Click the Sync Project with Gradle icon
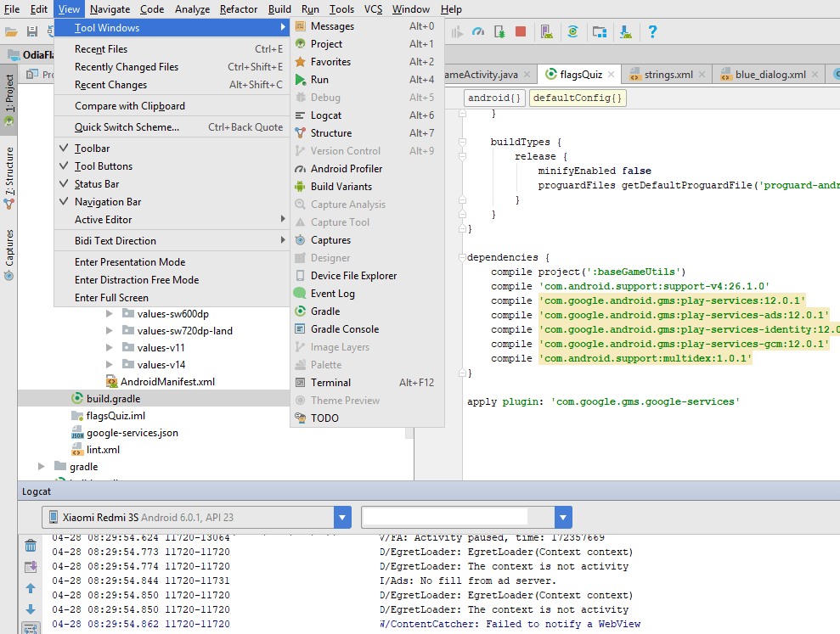840x634 pixels. click(x=572, y=31)
